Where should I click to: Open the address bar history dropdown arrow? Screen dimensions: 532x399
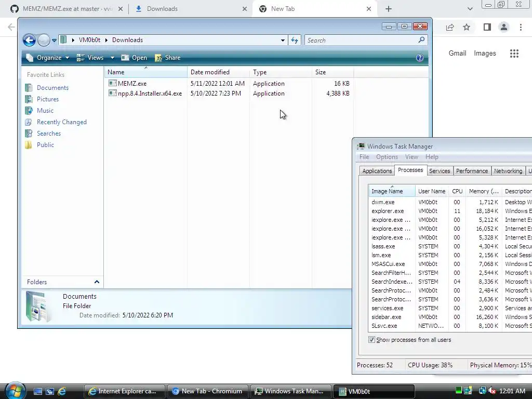point(283,41)
